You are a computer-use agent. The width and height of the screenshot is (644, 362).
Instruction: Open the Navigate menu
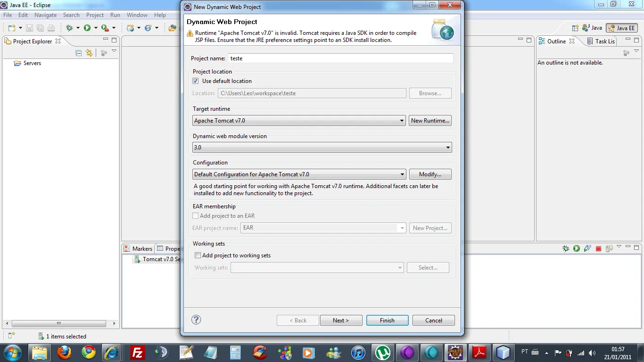45,15
